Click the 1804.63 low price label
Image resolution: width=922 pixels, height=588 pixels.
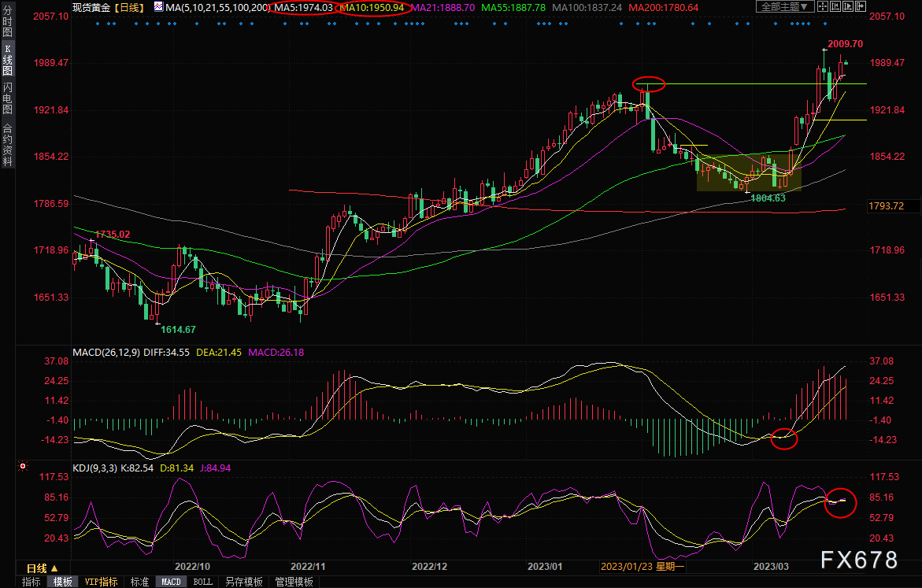pos(768,198)
